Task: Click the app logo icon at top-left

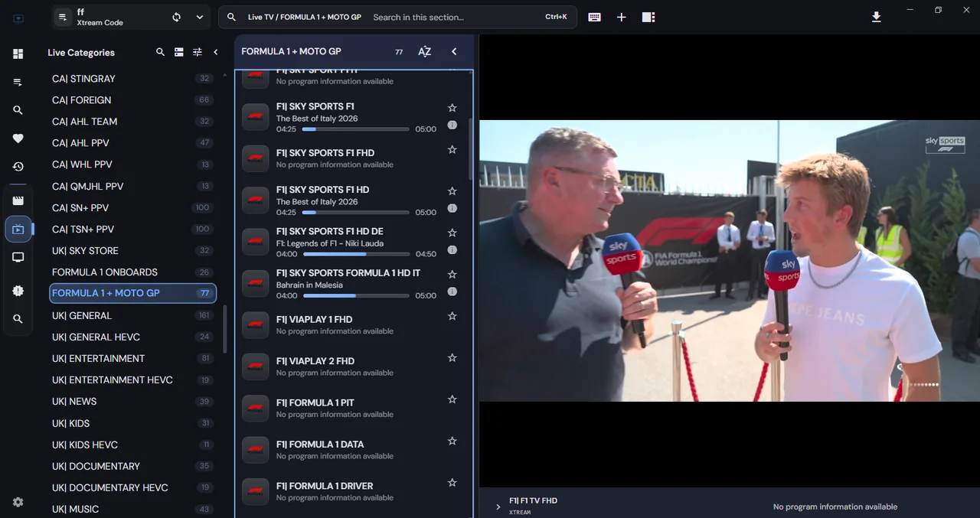Action: click(x=18, y=18)
